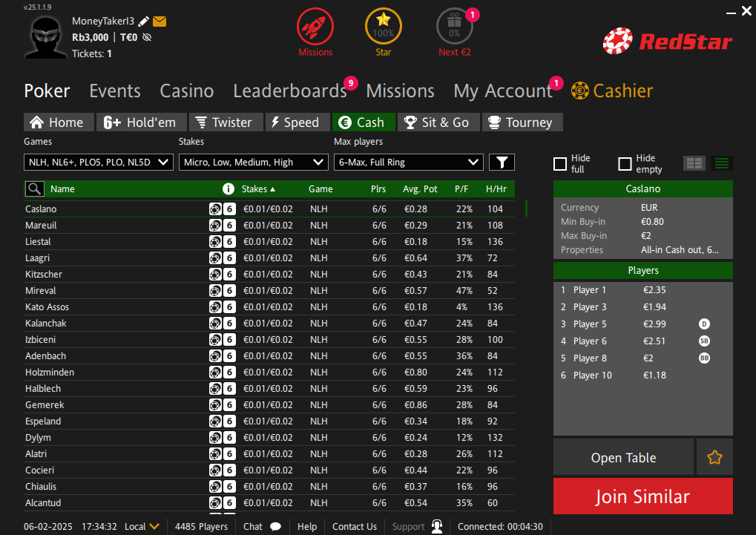Click the Join Similar button
The image size is (756, 535).
pos(643,496)
